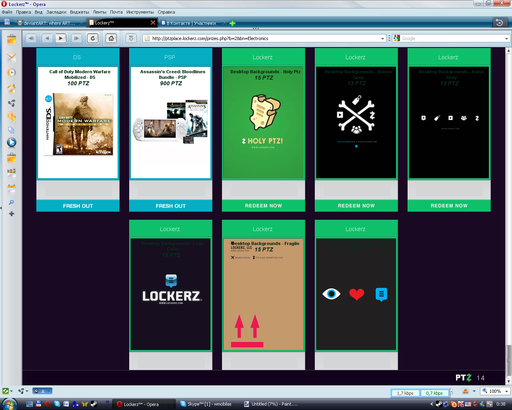Click the Forward navigation arrow
Screen dimensions: 512x410
(61, 38)
